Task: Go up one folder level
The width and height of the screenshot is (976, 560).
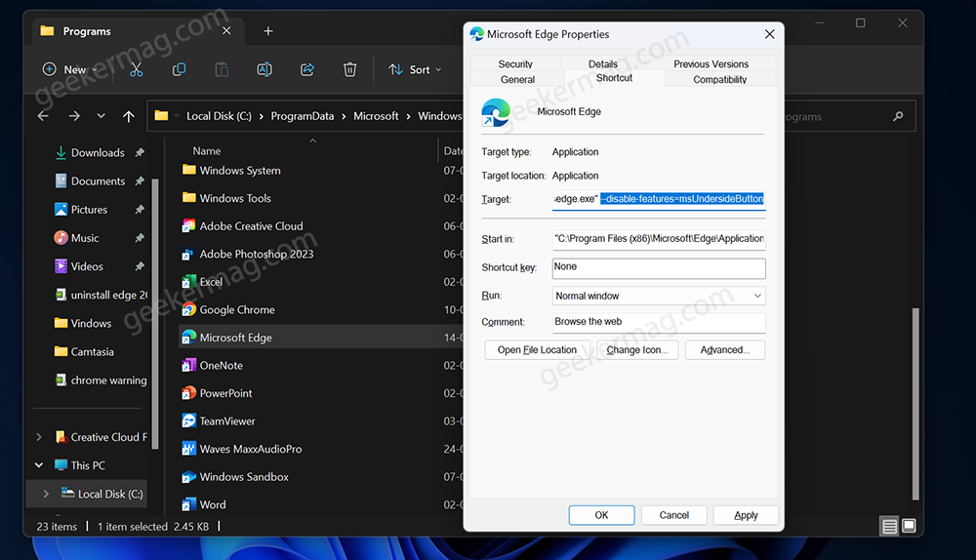Action: click(128, 116)
